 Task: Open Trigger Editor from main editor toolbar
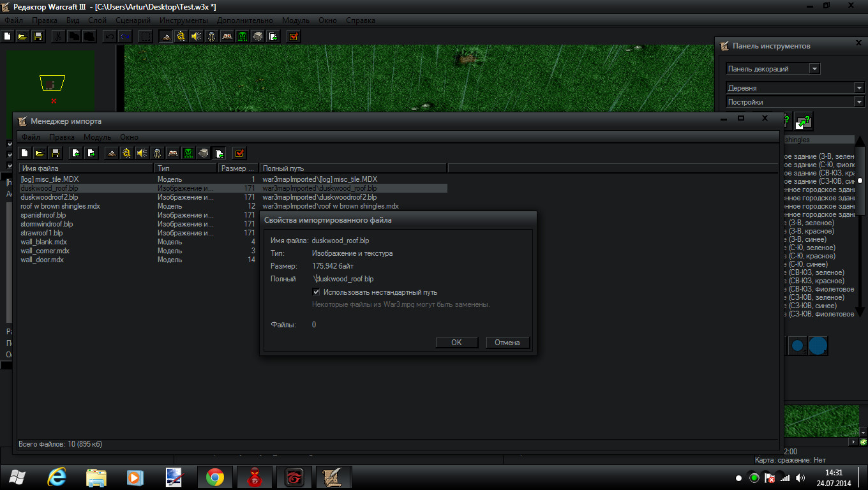point(181,36)
